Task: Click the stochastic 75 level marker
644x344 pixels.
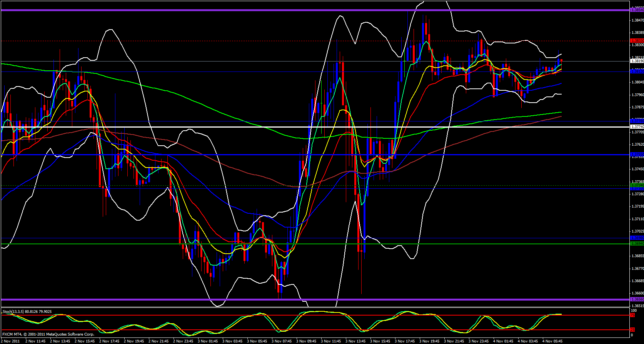Action: pyautogui.click(x=632, y=315)
